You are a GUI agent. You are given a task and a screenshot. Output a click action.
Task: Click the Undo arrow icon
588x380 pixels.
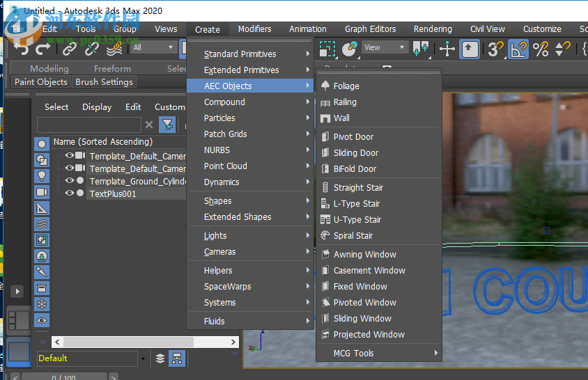(21, 48)
